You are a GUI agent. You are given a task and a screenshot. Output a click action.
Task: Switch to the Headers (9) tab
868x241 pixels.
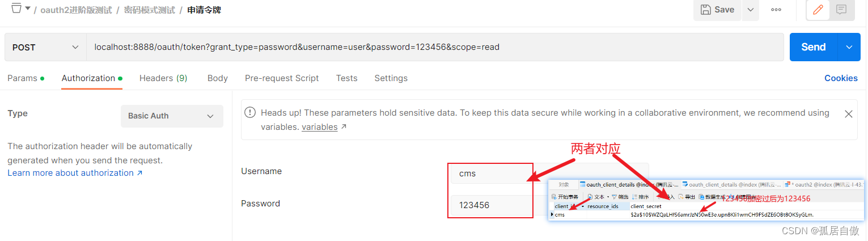pos(163,78)
